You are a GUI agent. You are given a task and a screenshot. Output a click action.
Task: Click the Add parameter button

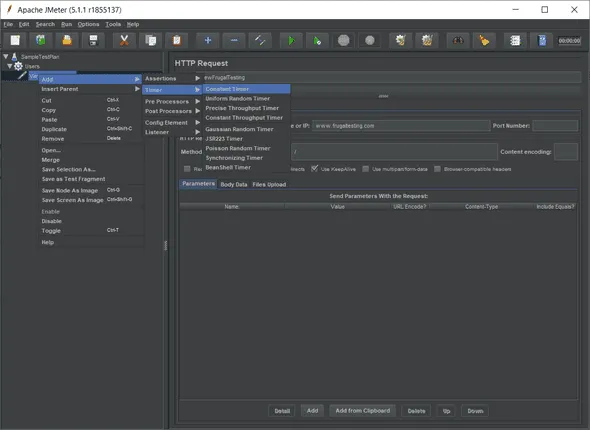coord(312,410)
